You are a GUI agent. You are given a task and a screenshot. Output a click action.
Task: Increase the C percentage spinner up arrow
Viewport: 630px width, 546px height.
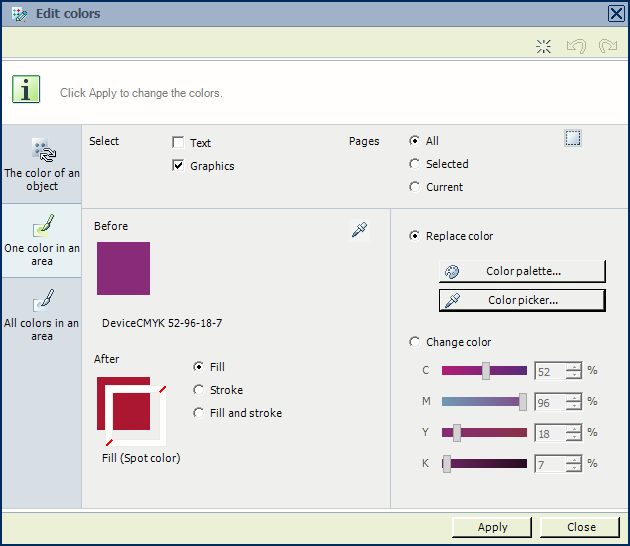pos(574,366)
